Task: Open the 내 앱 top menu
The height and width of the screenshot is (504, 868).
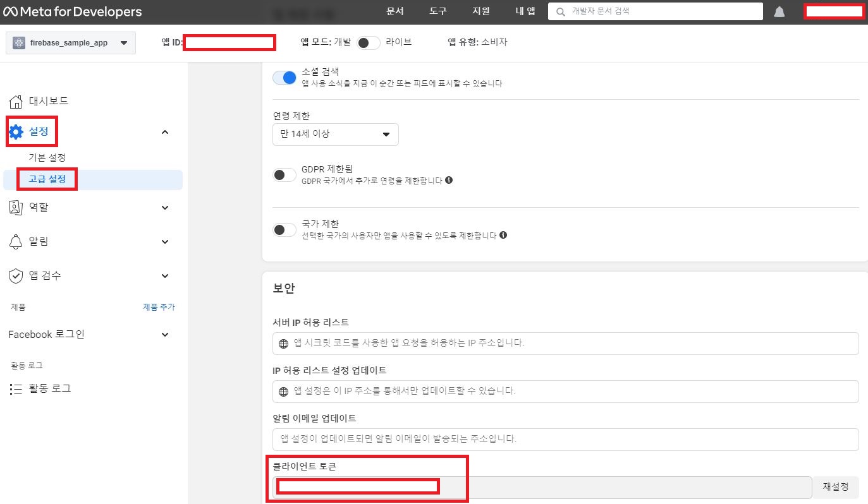Action: click(x=525, y=11)
